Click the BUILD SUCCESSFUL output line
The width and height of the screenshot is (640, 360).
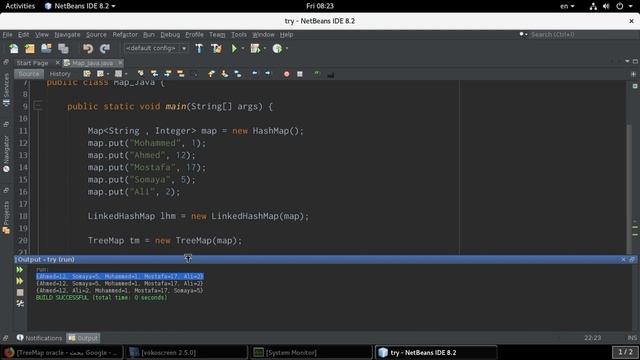click(101, 298)
